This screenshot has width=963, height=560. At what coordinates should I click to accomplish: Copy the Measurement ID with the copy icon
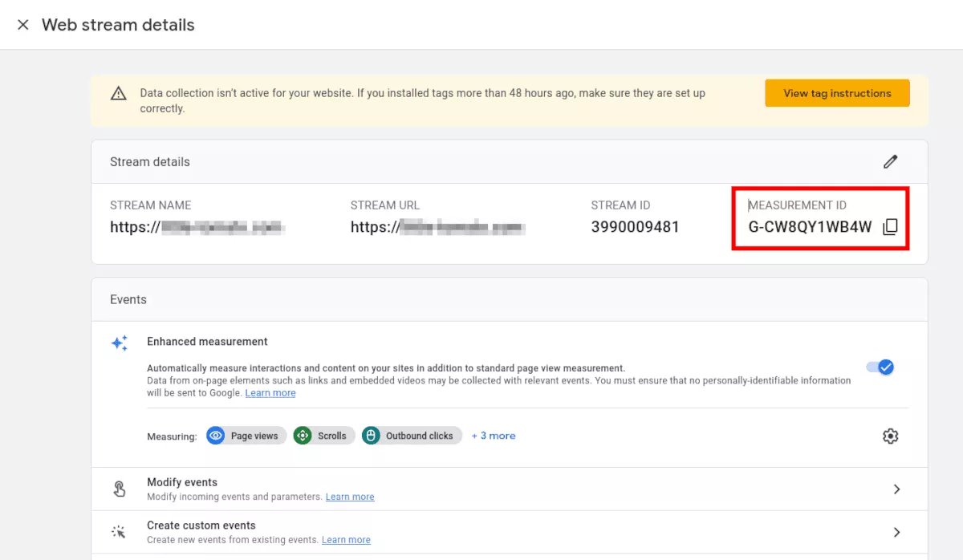click(889, 227)
